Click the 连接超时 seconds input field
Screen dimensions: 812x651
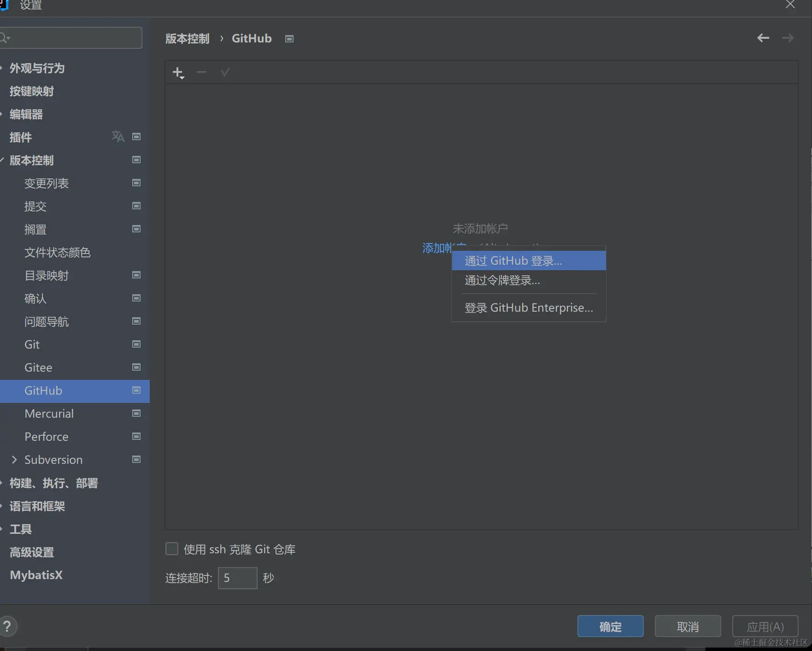pos(237,578)
